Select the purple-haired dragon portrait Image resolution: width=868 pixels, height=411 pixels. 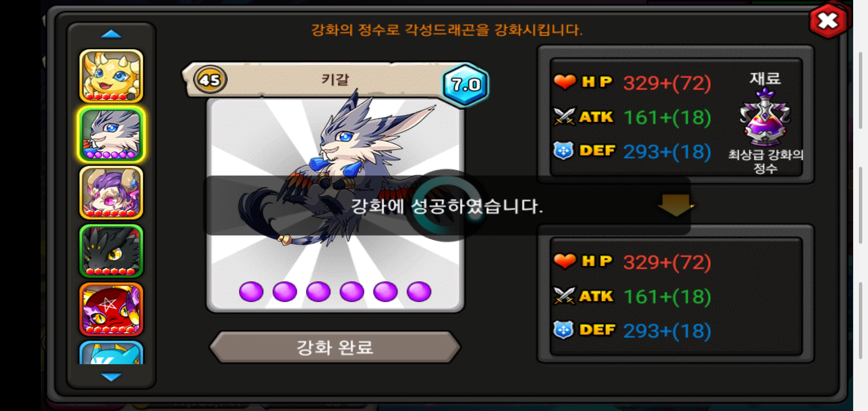(x=111, y=193)
